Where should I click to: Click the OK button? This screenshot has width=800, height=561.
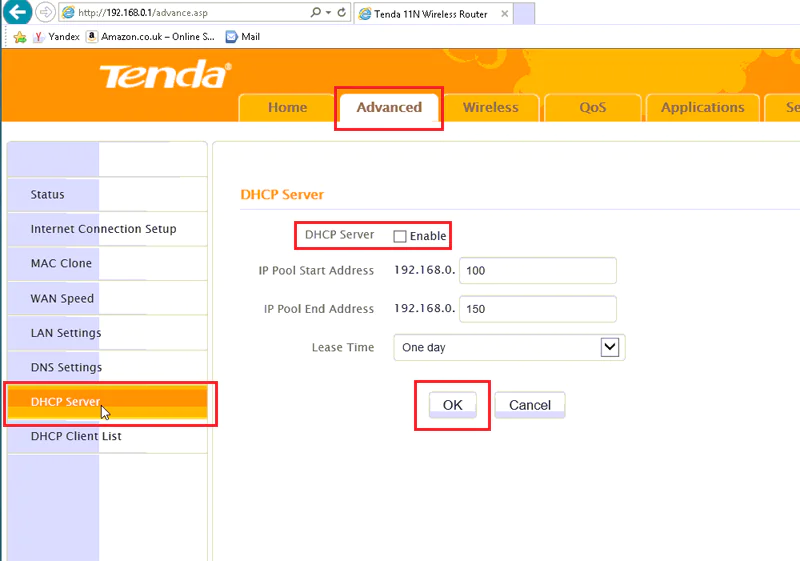[453, 405]
